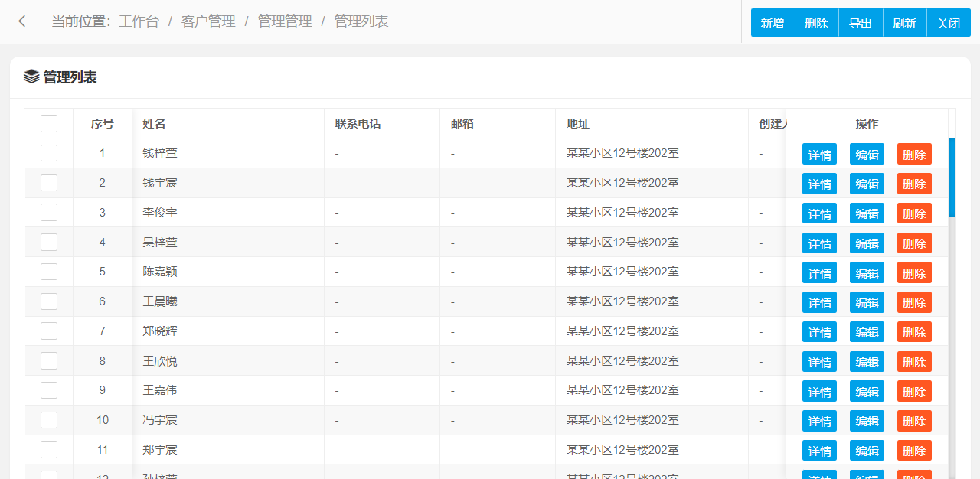View 详情 for 王嘉伟
The image size is (980, 479).
click(819, 391)
